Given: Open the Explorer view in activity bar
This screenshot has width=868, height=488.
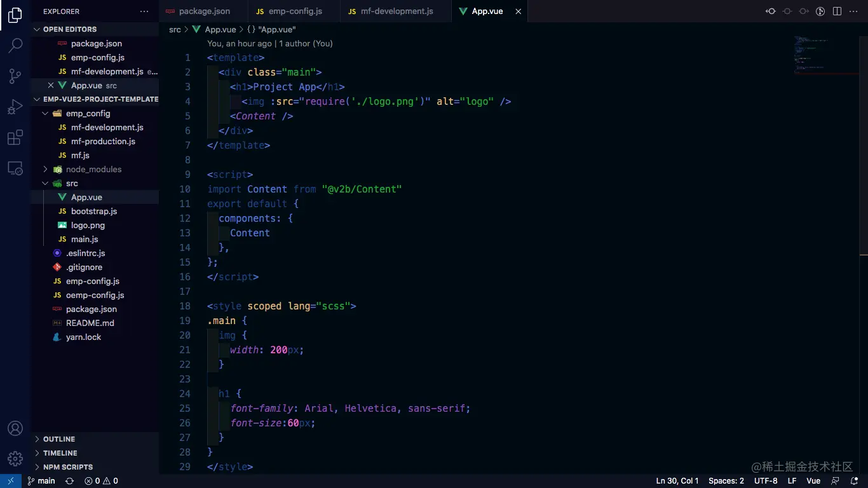Looking at the screenshot, I should coord(15,15).
